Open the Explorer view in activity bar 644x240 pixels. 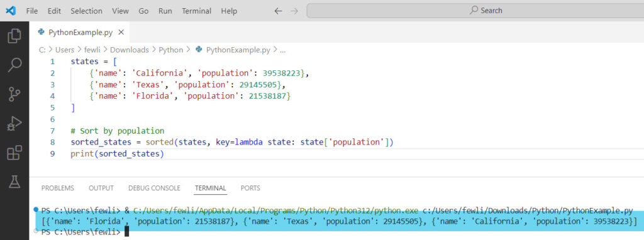point(14,36)
